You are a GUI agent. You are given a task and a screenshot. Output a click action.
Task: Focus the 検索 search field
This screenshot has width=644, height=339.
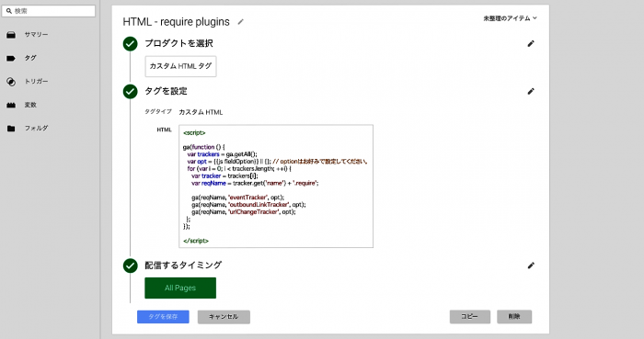pos(49,11)
